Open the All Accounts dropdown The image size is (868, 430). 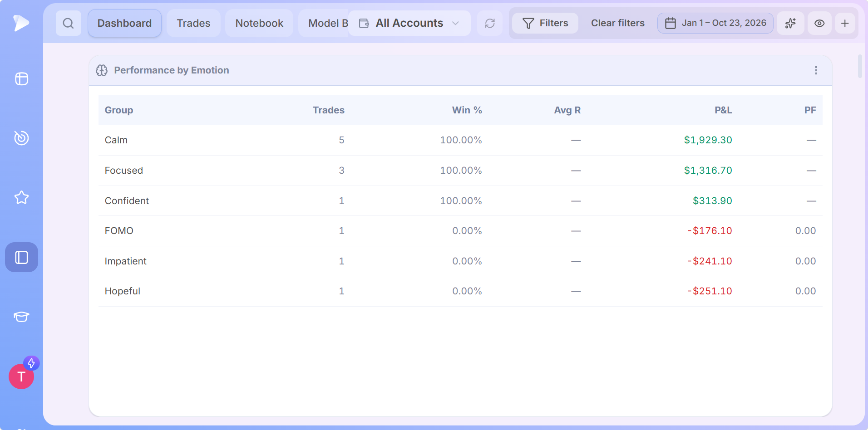coord(409,23)
